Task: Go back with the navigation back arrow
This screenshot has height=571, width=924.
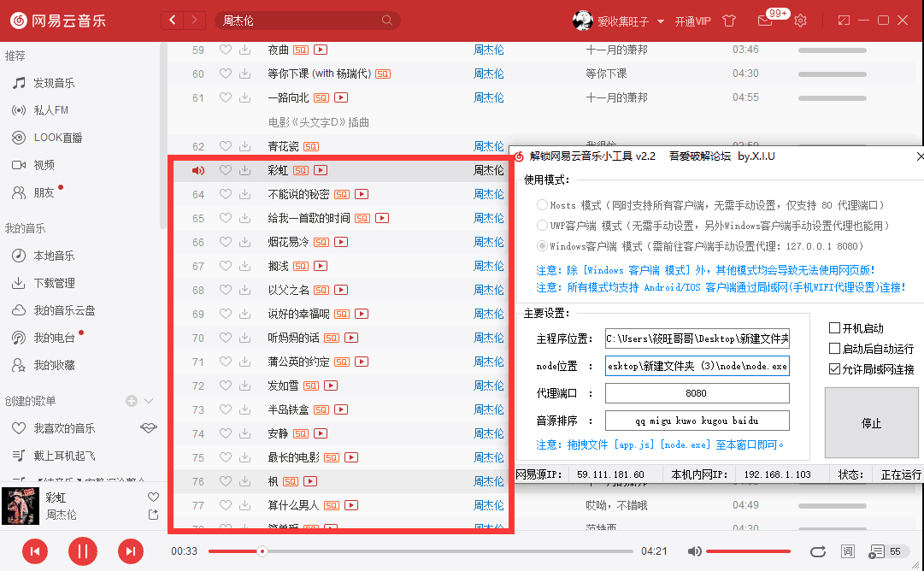Action: 172,20
